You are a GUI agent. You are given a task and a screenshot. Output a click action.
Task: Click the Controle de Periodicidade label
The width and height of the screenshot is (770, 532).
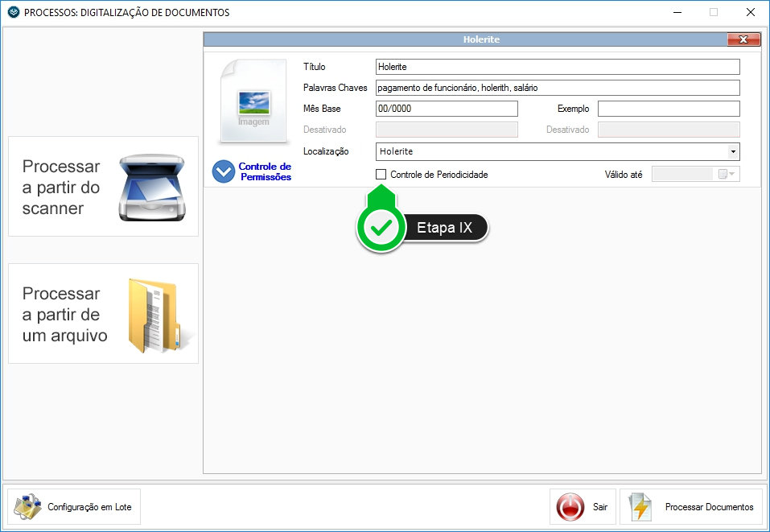[x=439, y=175]
